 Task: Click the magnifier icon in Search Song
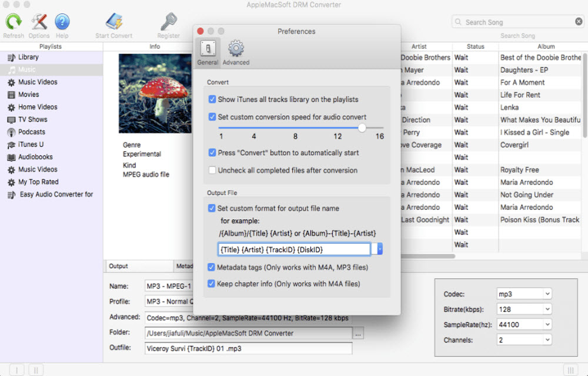[458, 22]
